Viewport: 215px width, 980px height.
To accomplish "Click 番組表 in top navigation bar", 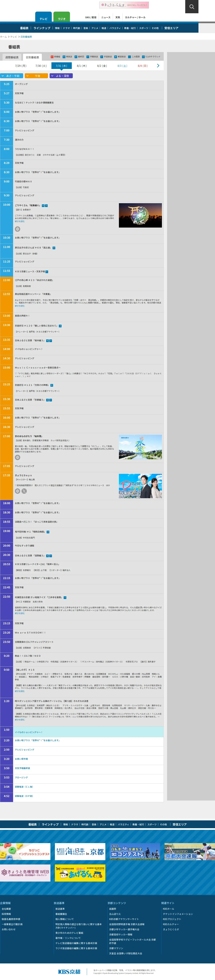I will click(24, 28).
